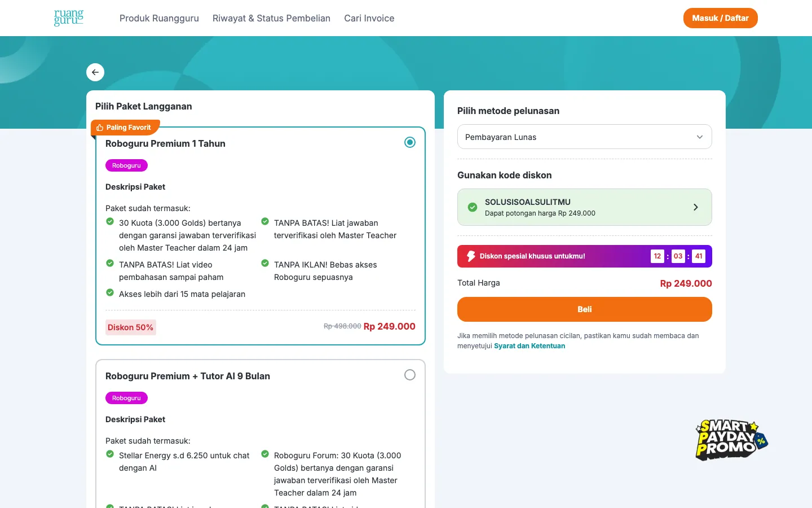Click the 'Pilih metode pelunasan' heading

coord(509,111)
